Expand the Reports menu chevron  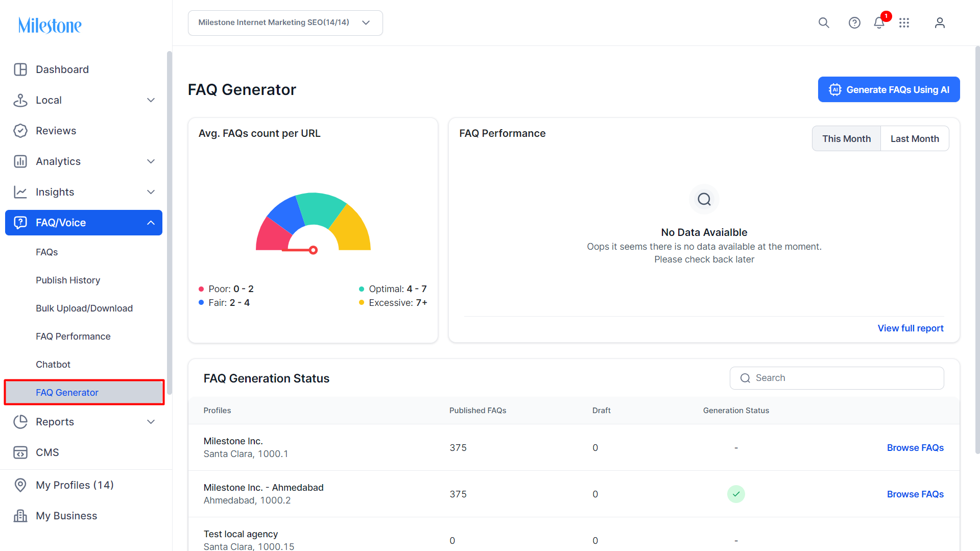pos(151,422)
